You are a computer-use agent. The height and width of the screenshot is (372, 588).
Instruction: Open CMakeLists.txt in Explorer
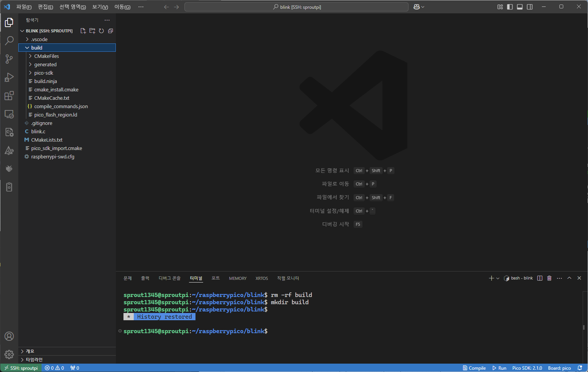67,140
